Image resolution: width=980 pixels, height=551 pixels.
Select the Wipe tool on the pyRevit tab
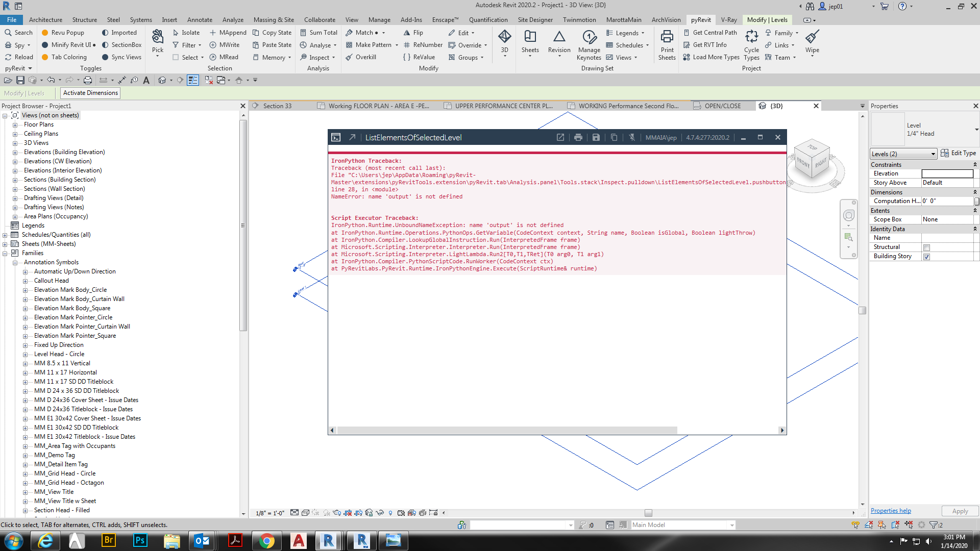pyautogui.click(x=812, y=41)
